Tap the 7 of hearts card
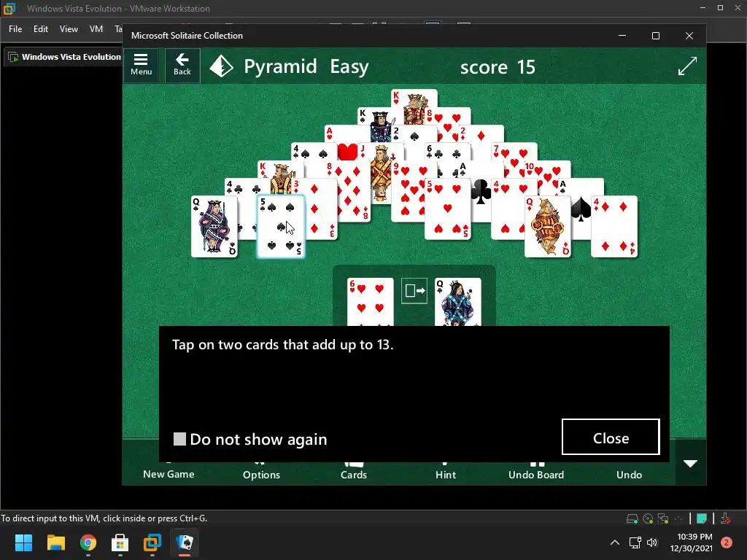 pos(514,152)
